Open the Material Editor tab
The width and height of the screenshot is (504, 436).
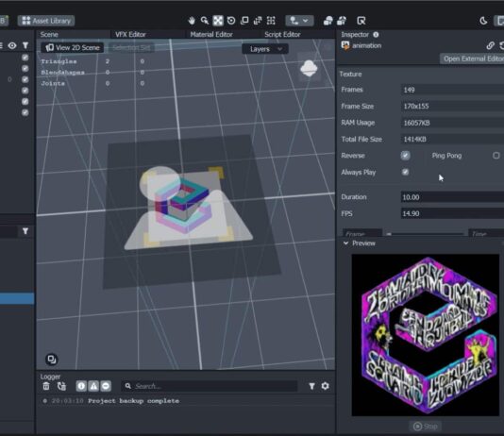pyautogui.click(x=211, y=34)
